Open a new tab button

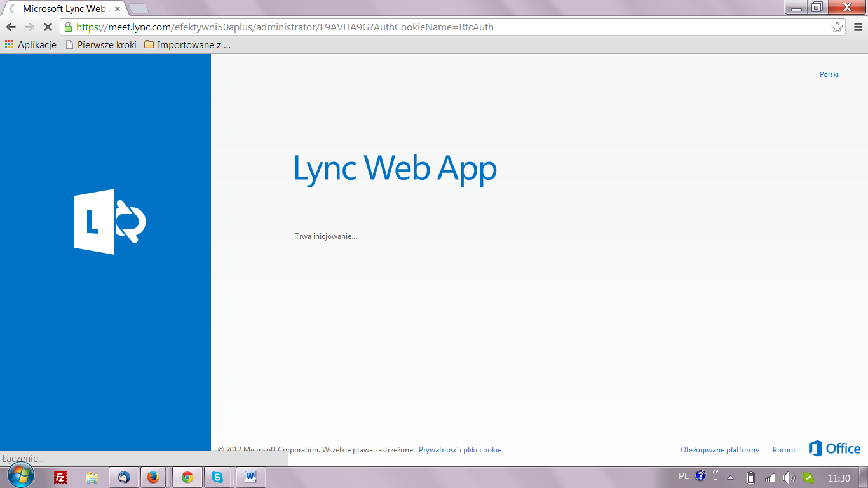[x=139, y=9]
